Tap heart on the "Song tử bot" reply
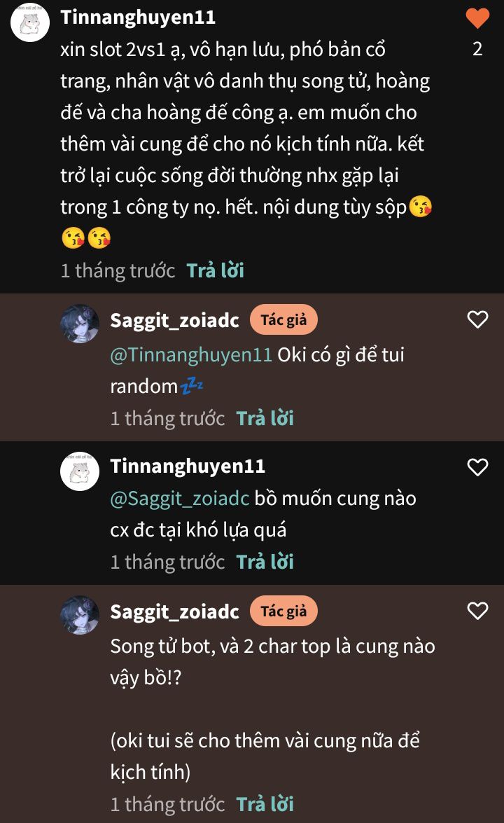The width and height of the screenshot is (504, 823). 477,611
